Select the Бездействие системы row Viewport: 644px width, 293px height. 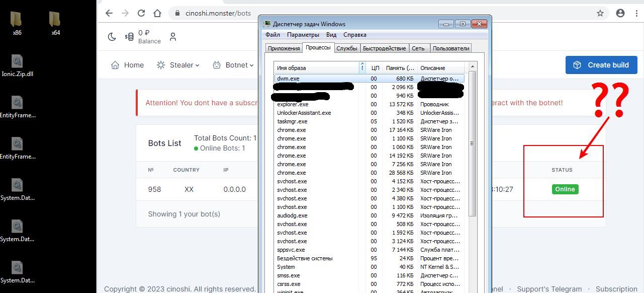[x=370, y=258]
